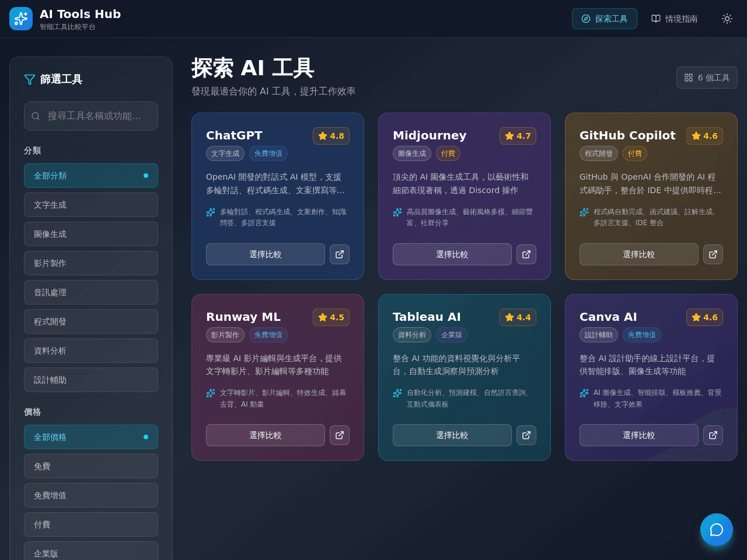Click Midjourney 4.7 star rating badge
The width and height of the screenshot is (747, 560).
click(x=518, y=136)
